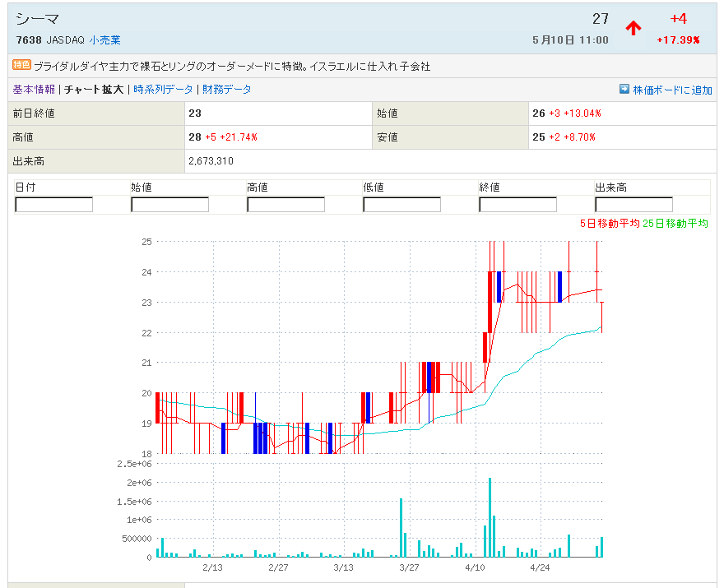
Task: Click the red up arrow price indicator
Action: (633, 28)
